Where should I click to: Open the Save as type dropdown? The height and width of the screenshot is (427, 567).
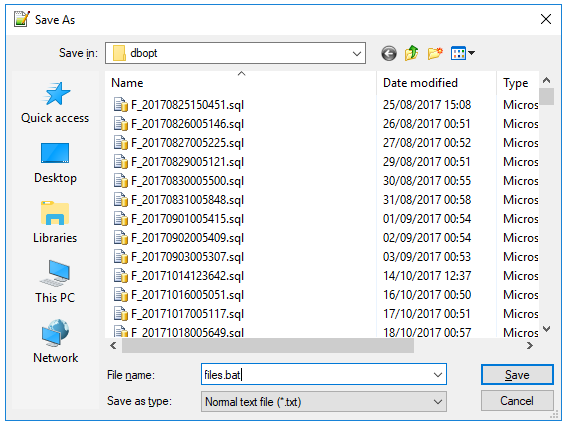pyautogui.click(x=324, y=402)
